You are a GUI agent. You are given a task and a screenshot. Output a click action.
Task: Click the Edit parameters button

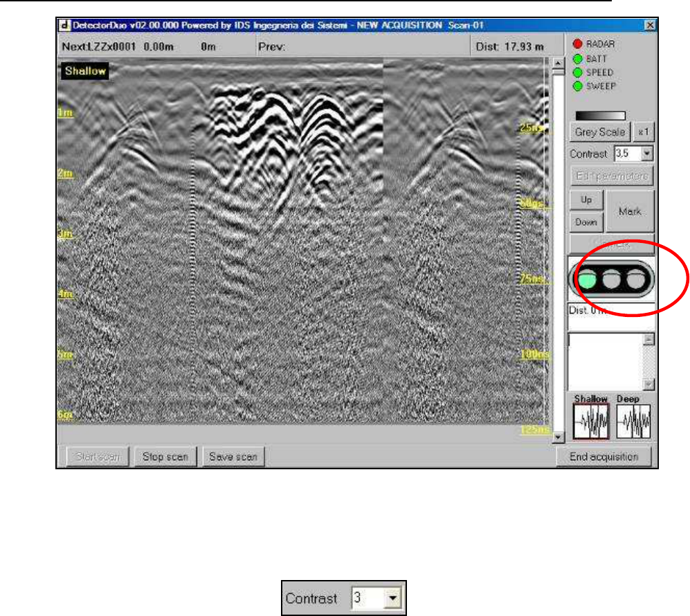[612, 176]
